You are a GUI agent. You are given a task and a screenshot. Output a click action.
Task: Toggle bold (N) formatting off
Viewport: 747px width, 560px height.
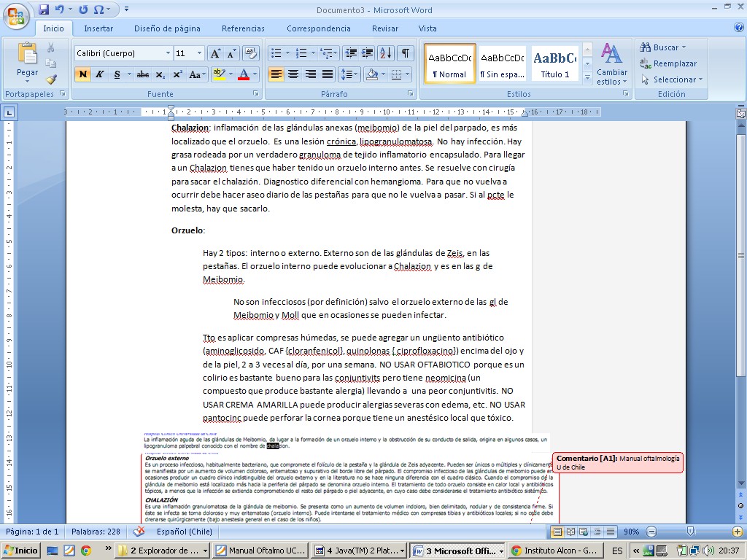coord(82,74)
